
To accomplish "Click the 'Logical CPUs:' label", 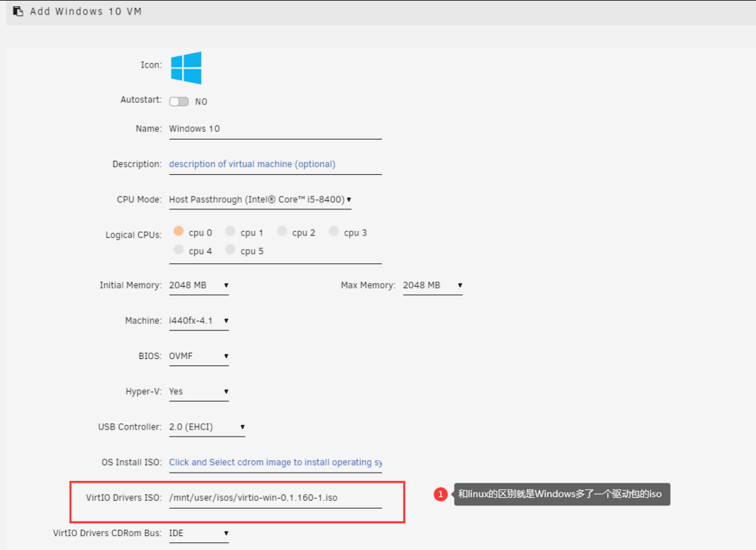I will (x=134, y=235).
